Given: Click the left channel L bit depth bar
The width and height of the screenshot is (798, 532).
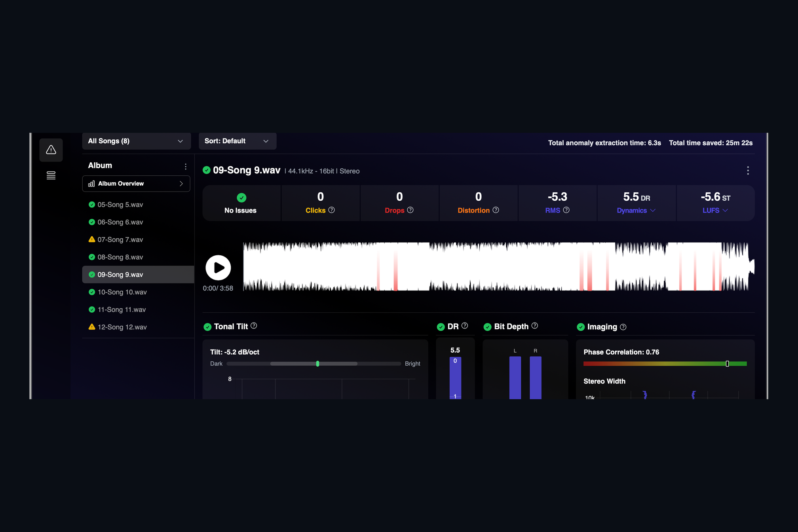Looking at the screenshot, I should (x=515, y=378).
